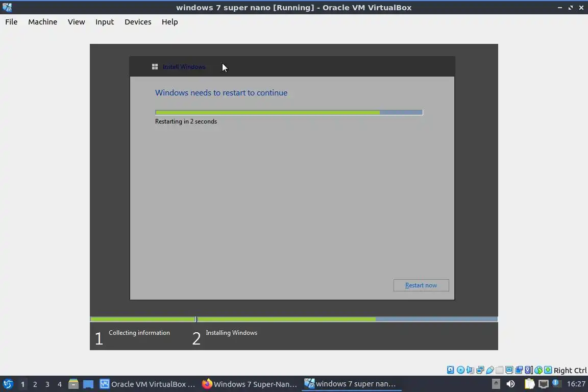The image size is (588, 392).
Task: Switch to workspace 1
Action: point(22,384)
